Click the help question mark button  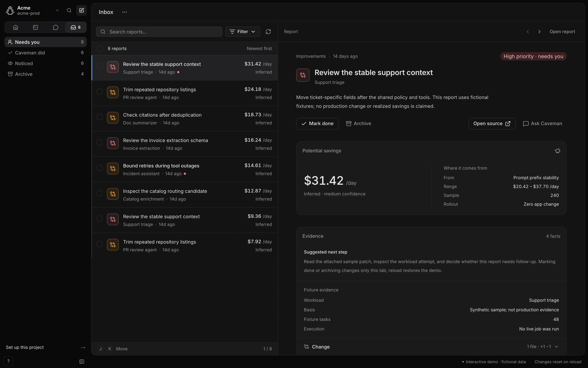[8, 361]
